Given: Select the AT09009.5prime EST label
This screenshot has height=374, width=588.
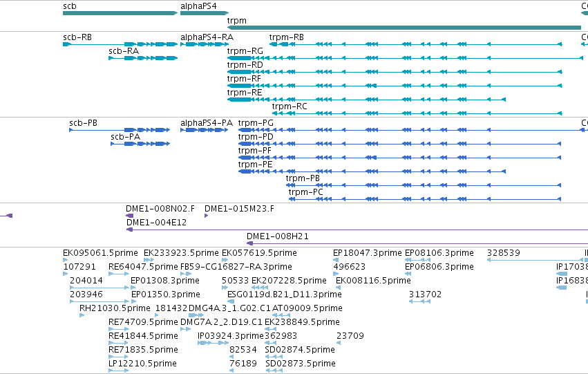Looking at the screenshot, I should [307, 309].
